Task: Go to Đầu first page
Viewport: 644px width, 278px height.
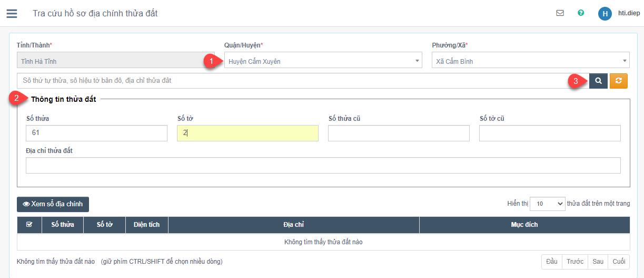Action: coord(551,262)
